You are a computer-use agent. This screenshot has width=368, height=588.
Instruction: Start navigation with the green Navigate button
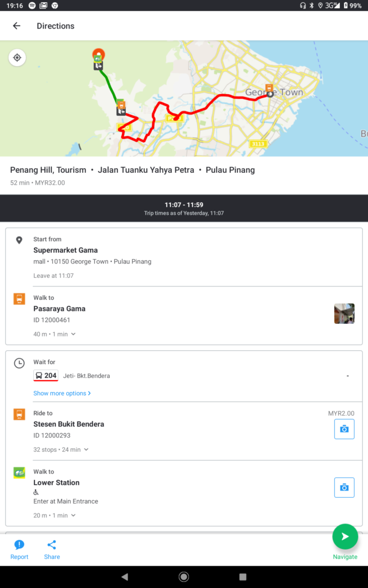pos(345,537)
